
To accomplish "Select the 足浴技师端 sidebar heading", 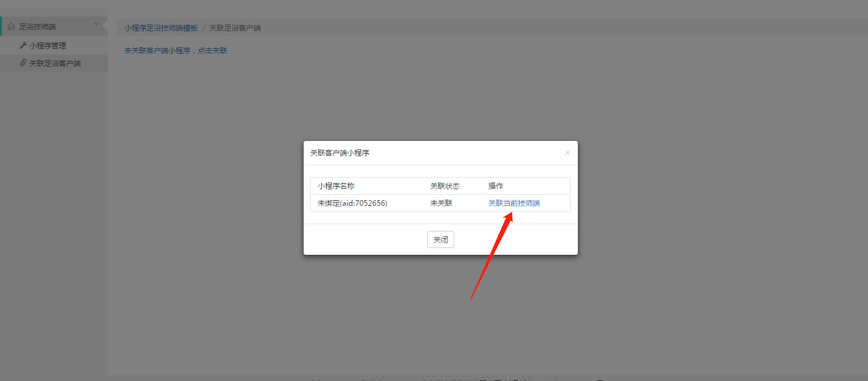I will click(x=37, y=27).
